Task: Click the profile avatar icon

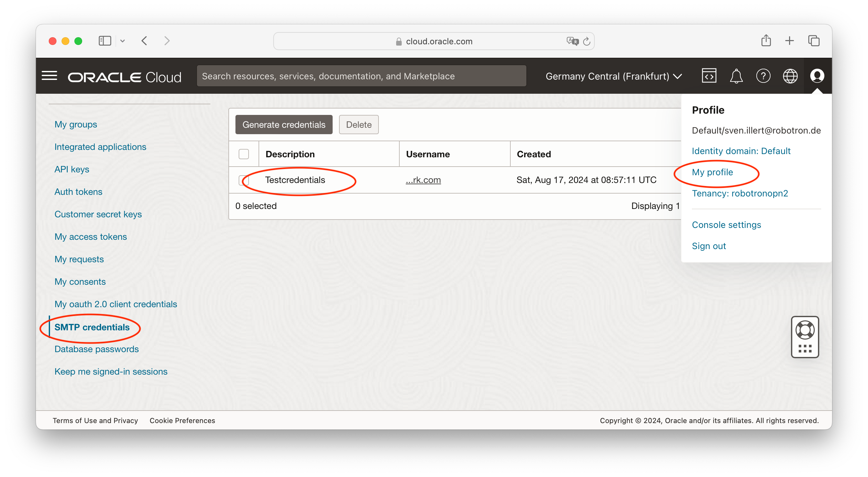Action: point(817,76)
